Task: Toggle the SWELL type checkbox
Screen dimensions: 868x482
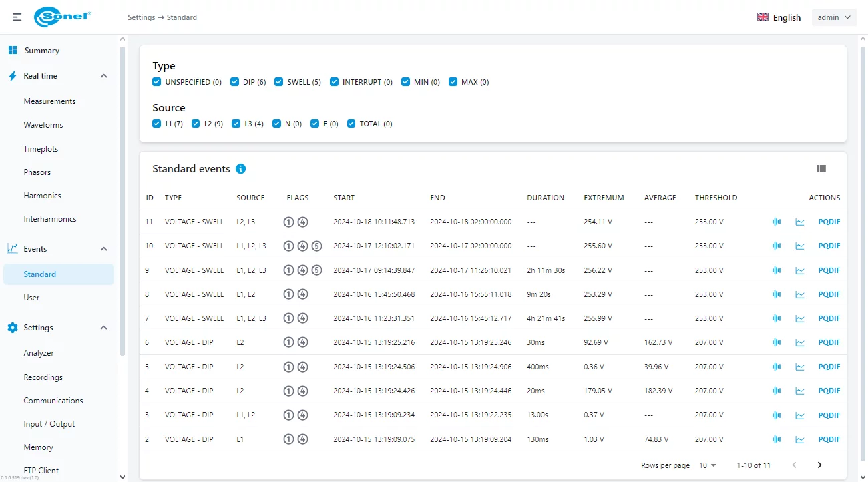Action: pos(279,82)
